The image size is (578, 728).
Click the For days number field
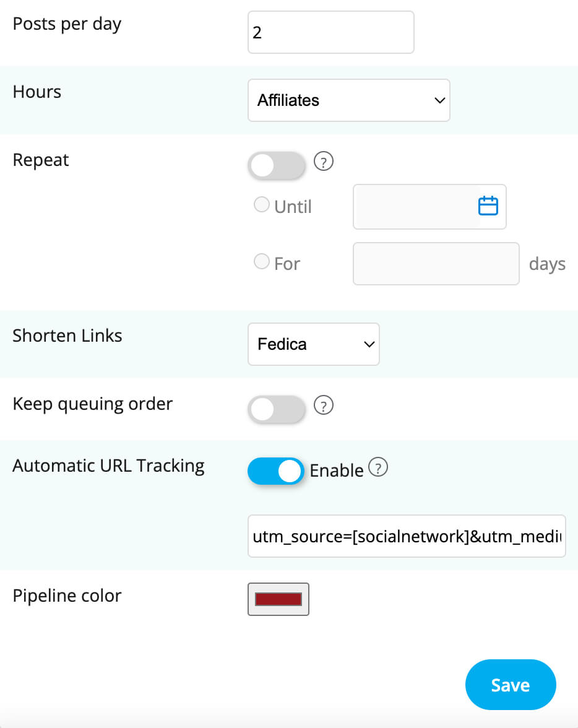pos(436,264)
